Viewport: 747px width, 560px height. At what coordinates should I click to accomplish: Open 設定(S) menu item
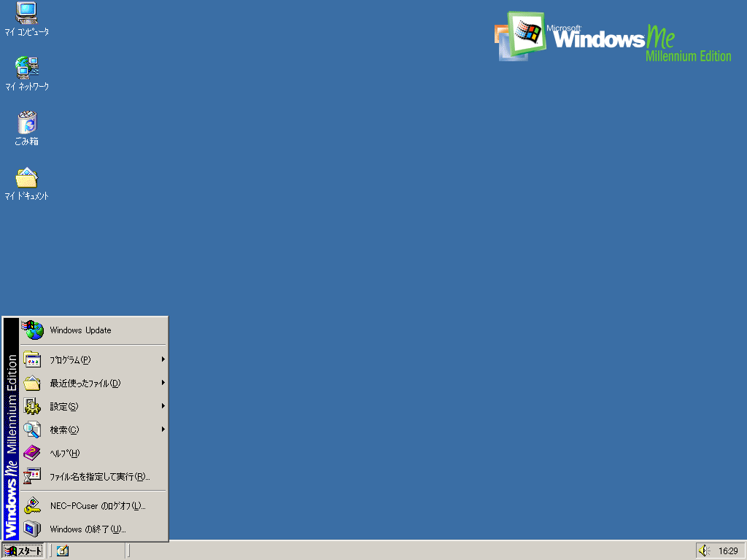(x=93, y=406)
